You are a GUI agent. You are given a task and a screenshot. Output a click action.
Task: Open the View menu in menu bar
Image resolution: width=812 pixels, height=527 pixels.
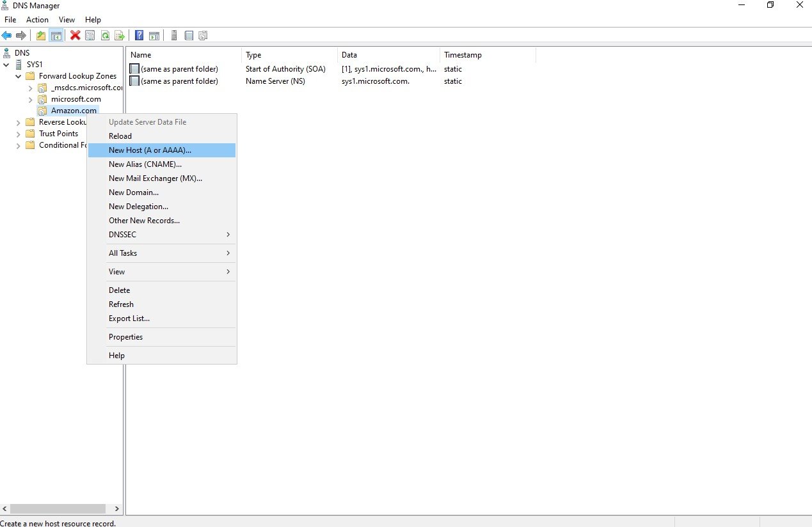pyautogui.click(x=67, y=20)
